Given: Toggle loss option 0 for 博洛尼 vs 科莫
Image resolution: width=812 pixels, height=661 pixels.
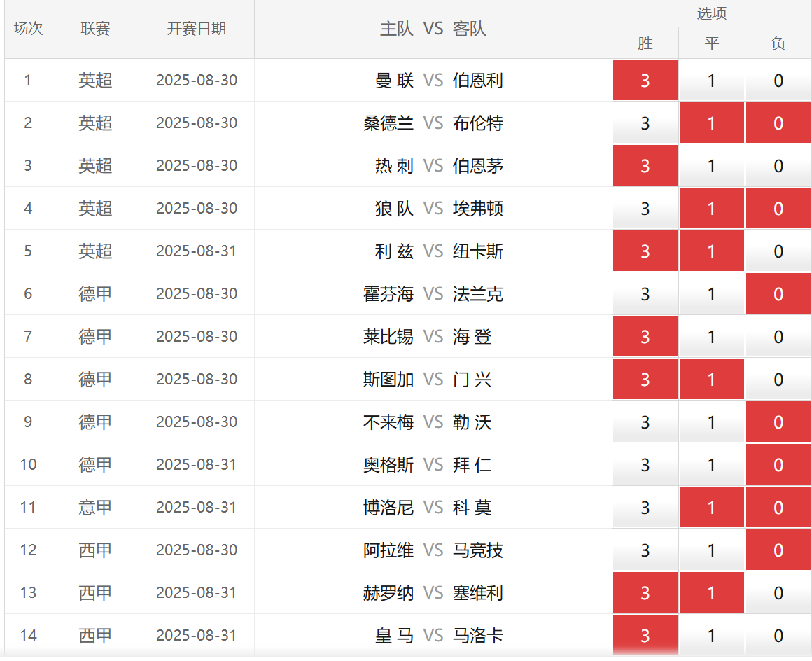Looking at the screenshot, I should 778,507.
